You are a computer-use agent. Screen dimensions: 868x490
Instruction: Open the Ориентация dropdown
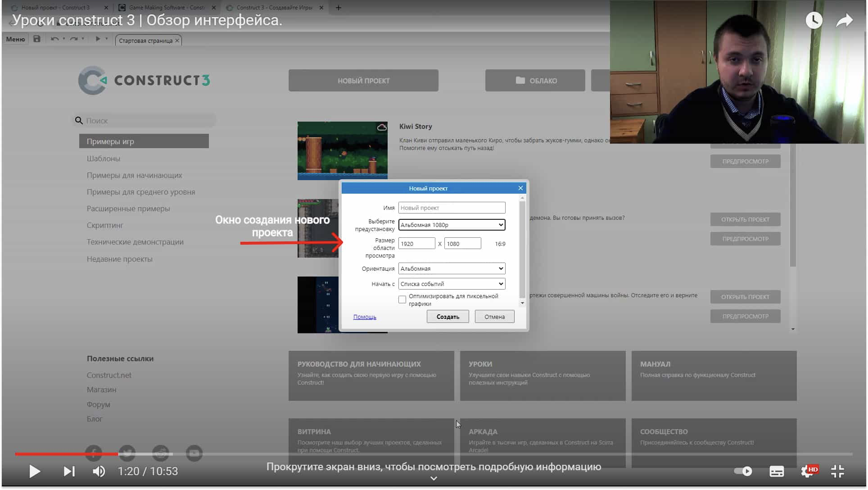452,268
